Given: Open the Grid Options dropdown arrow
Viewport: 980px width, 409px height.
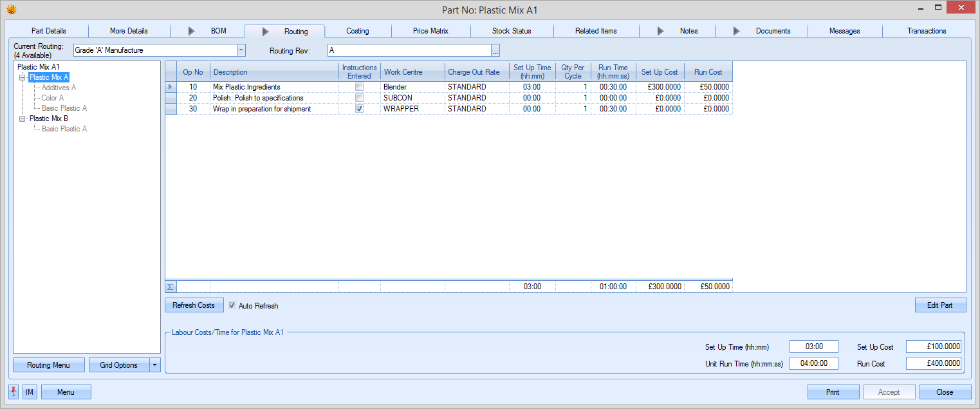Looking at the screenshot, I should (154, 365).
